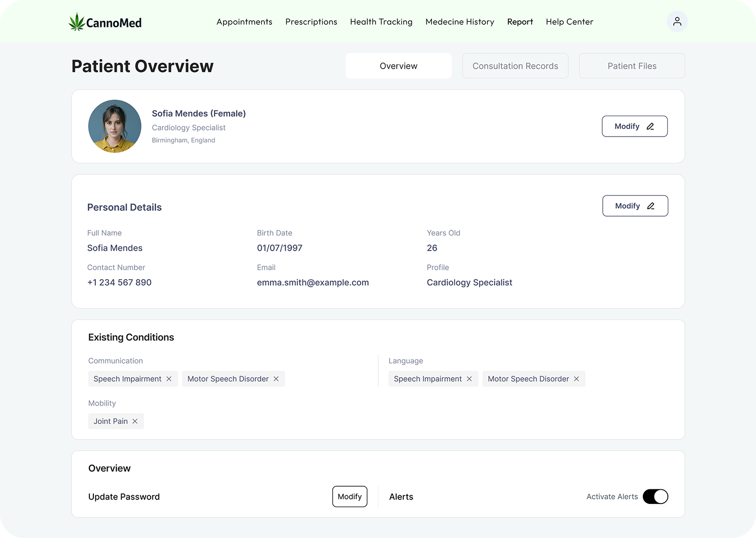Navigate to Medecine History
This screenshot has width=756, height=538.
[460, 22]
